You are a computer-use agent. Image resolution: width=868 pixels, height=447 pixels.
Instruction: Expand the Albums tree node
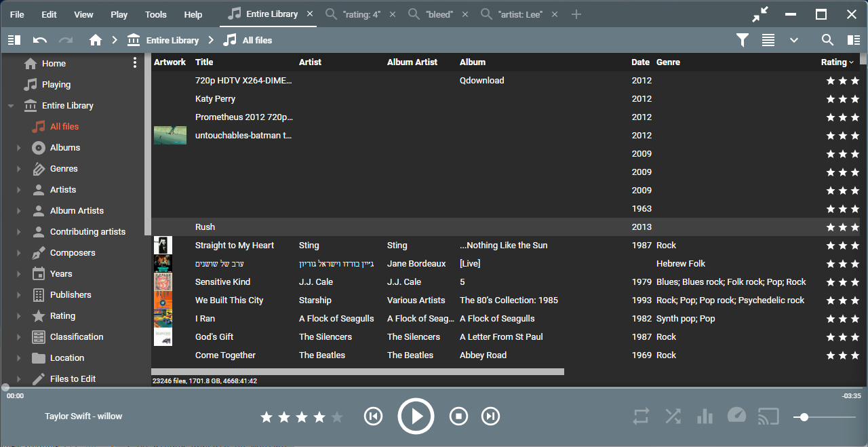[x=18, y=148]
